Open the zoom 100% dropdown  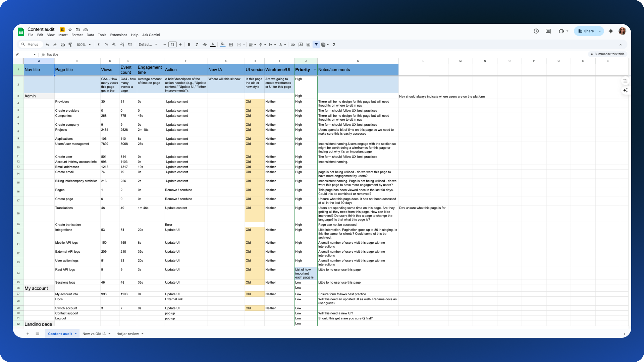coord(84,45)
